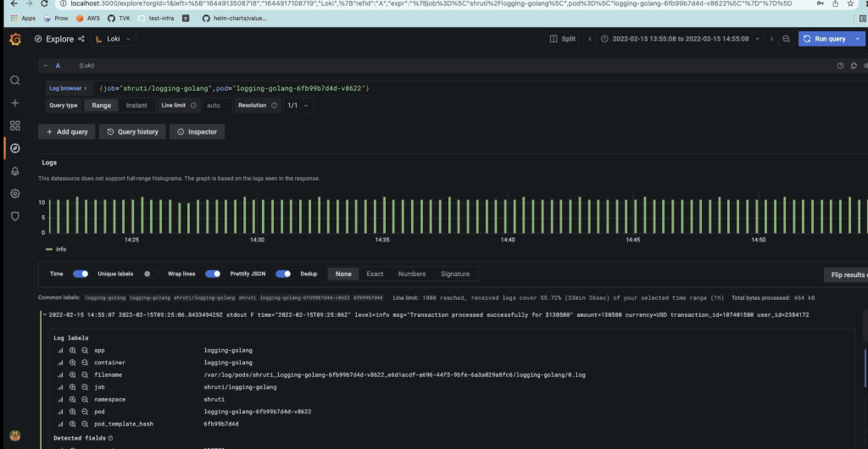Select None dedup option
Viewport: 868px width, 449px height.
[343, 274]
